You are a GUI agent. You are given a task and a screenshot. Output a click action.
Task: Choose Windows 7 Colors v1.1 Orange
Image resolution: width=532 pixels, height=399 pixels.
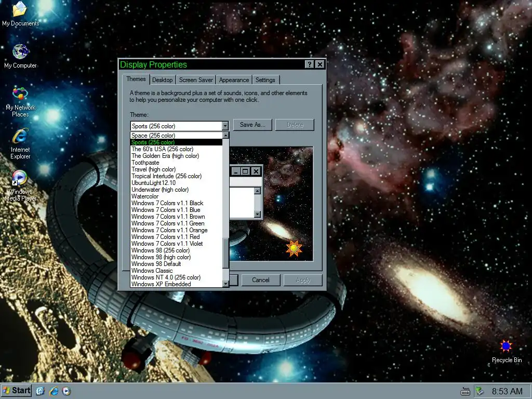[x=177, y=230]
